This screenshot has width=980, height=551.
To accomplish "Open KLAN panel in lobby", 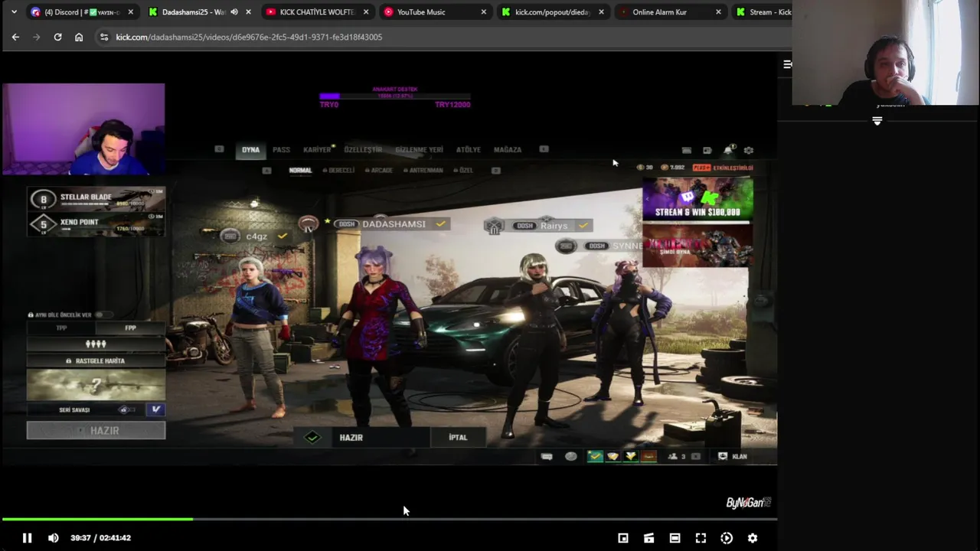I will [732, 456].
